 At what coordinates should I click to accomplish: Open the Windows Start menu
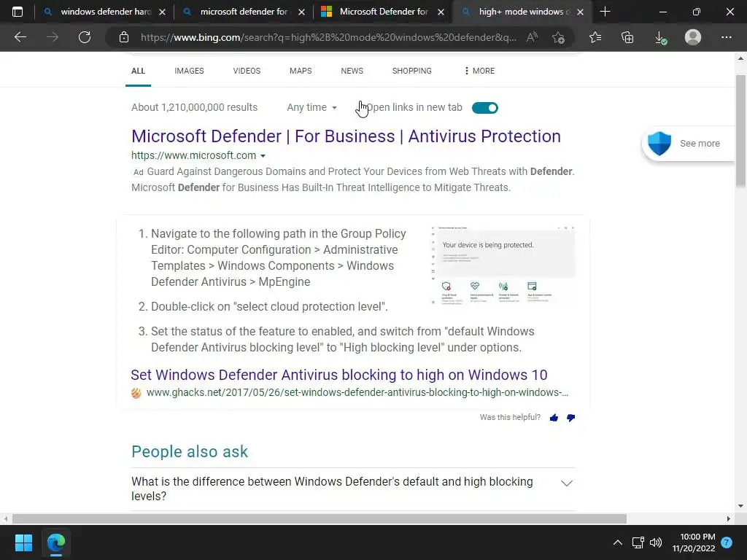pyautogui.click(x=23, y=542)
